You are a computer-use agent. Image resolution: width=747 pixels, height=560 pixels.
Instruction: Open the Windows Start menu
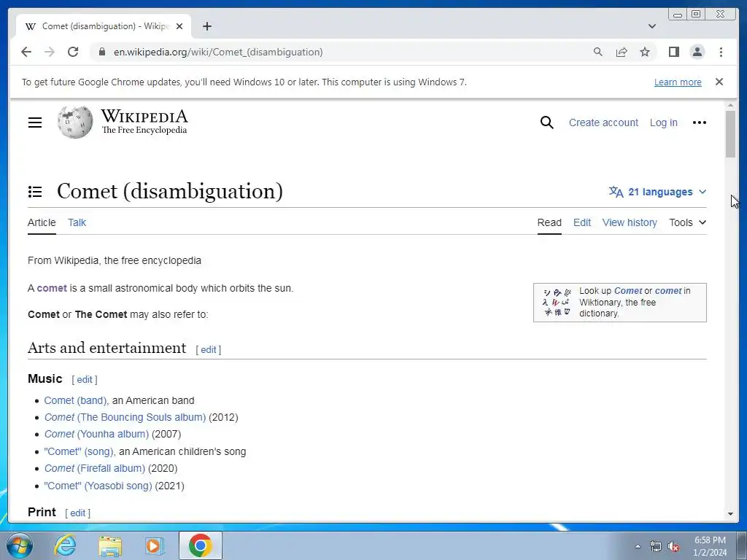18,545
